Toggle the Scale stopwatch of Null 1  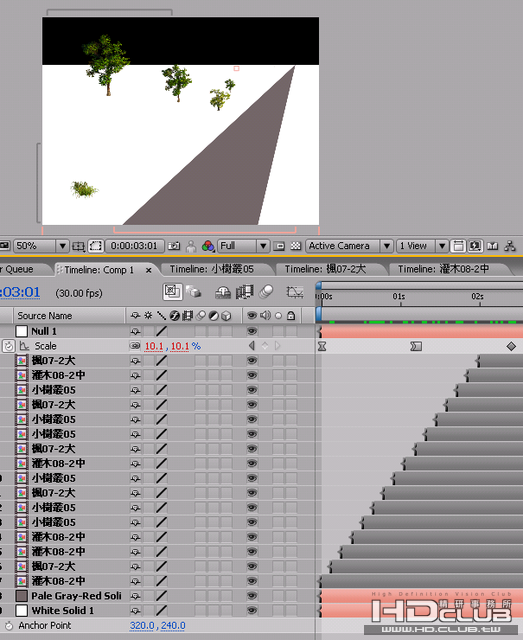(x=9, y=346)
